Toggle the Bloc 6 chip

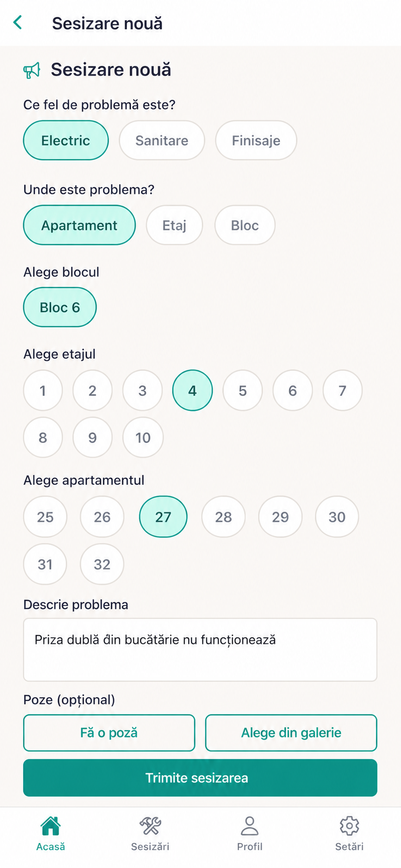click(x=60, y=307)
